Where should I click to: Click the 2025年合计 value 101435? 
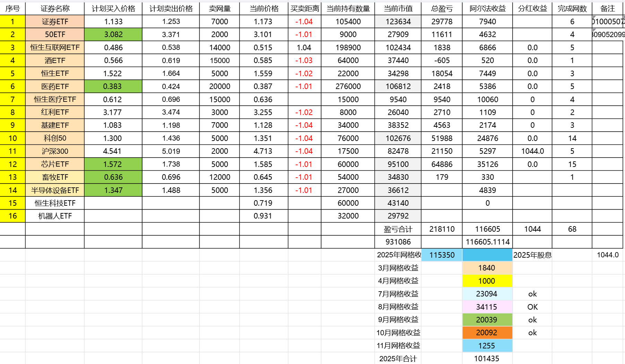pyautogui.click(x=487, y=358)
